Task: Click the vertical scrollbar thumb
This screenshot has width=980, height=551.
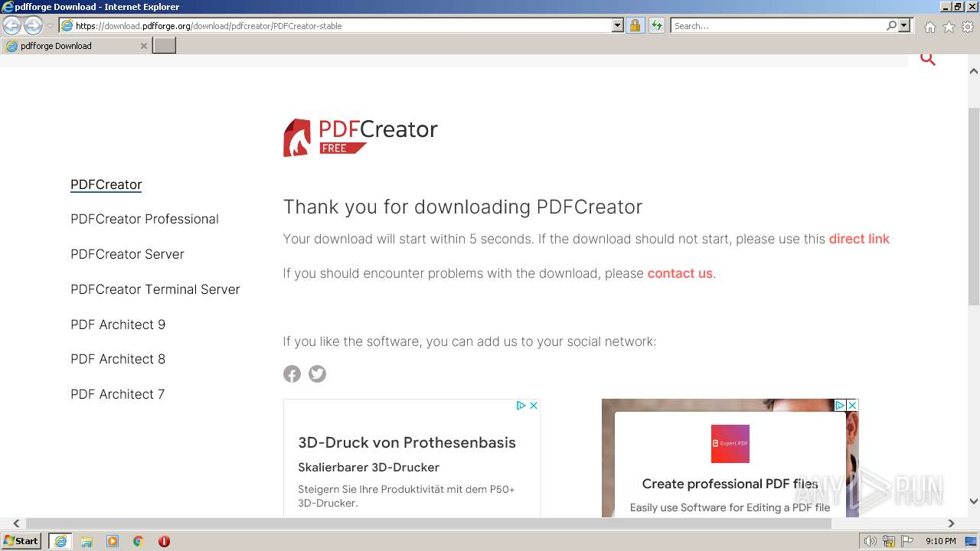Action: point(974,207)
